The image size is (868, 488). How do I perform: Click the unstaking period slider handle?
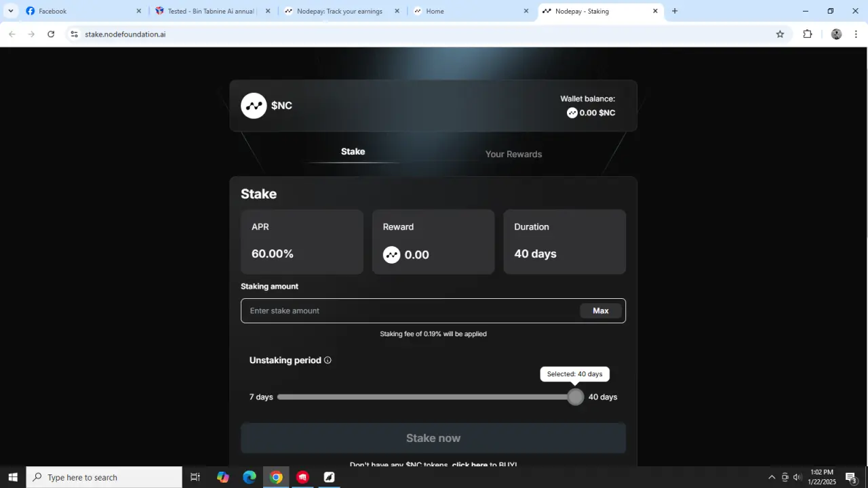[x=575, y=396]
